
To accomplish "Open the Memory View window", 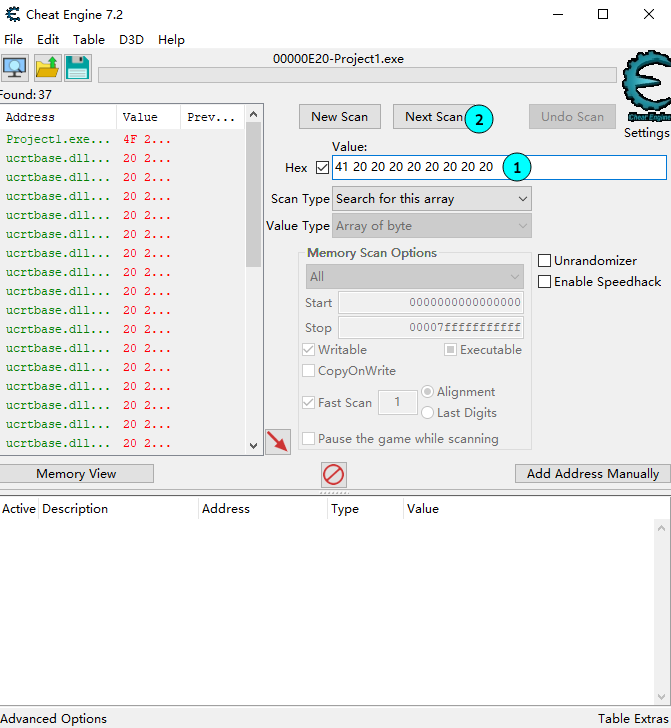I will (76, 474).
